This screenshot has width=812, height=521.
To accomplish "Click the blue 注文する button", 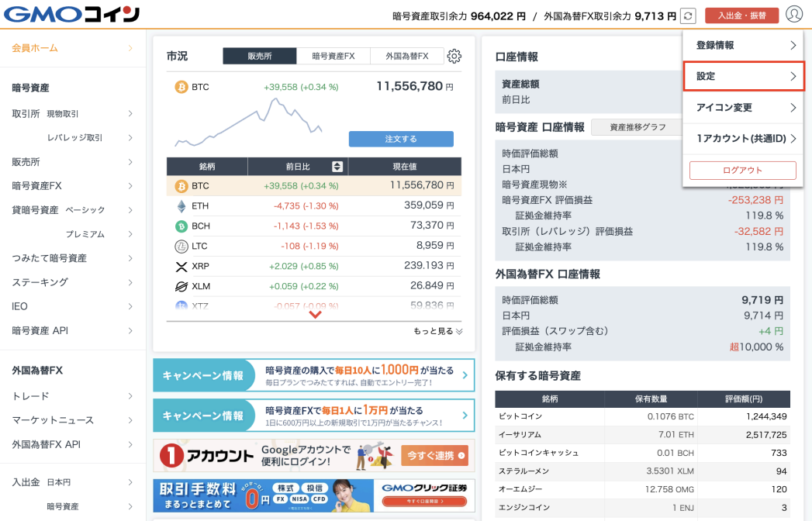I will pyautogui.click(x=401, y=139).
